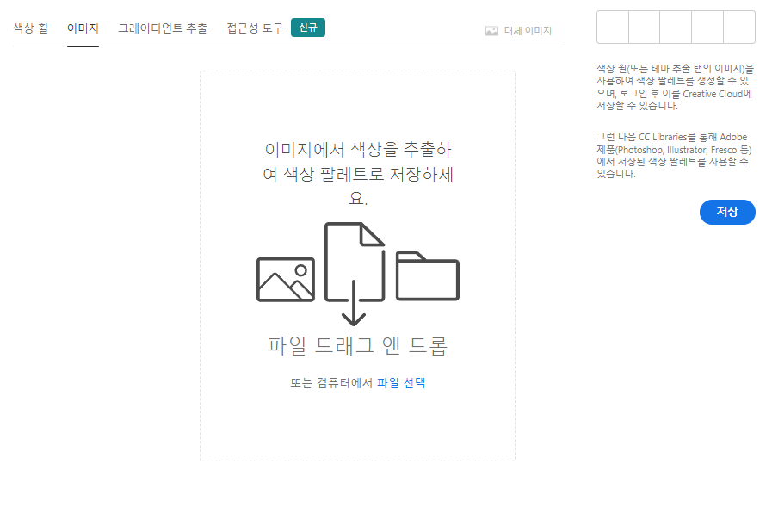Viewport: 766px width, 532px height.
Task: Click the 저장 button
Action: [x=727, y=212]
